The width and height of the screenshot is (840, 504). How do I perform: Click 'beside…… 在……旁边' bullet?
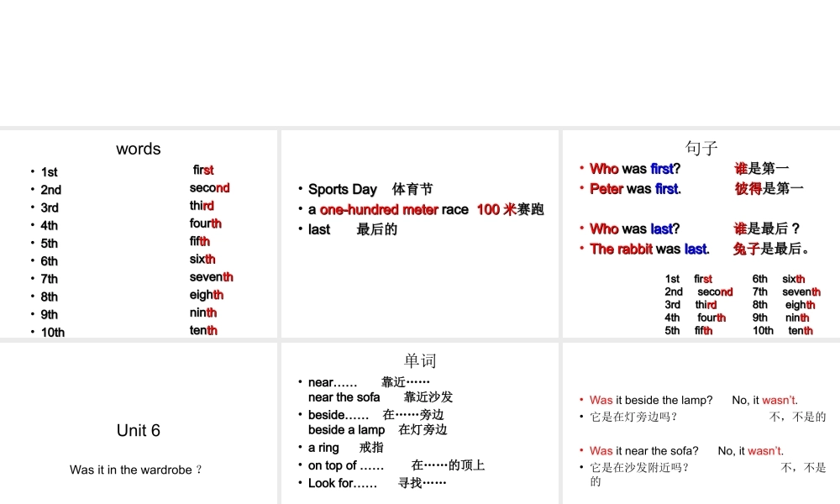tap(376, 415)
